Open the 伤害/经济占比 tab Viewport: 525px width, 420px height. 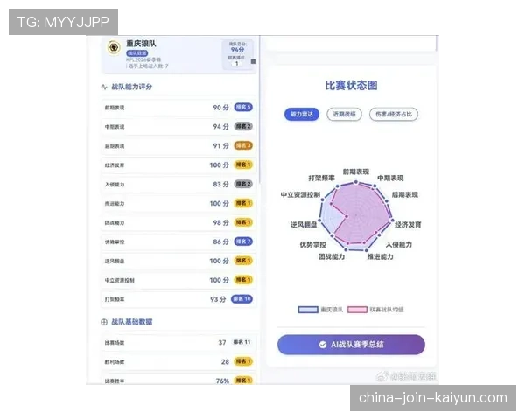click(x=394, y=115)
